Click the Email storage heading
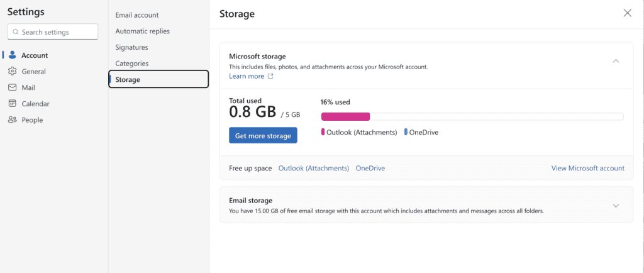This screenshot has height=273, width=644. point(250,200)
